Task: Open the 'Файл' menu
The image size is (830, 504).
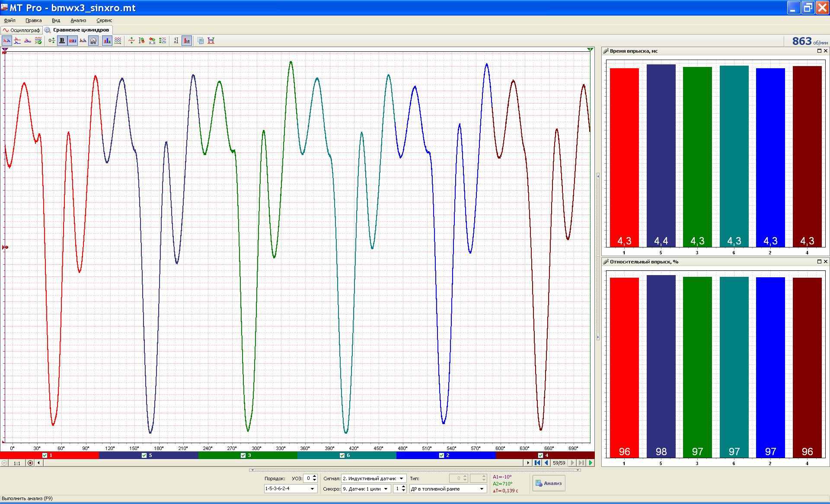Action: point(10,20)
